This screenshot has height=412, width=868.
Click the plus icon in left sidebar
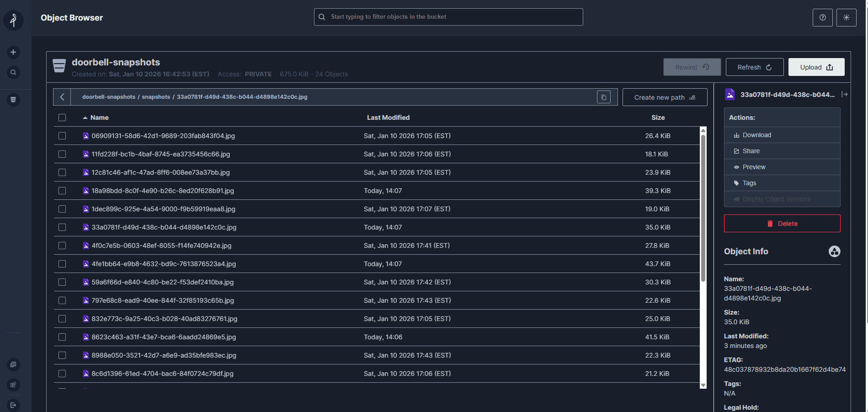click(x=13, y=52)
